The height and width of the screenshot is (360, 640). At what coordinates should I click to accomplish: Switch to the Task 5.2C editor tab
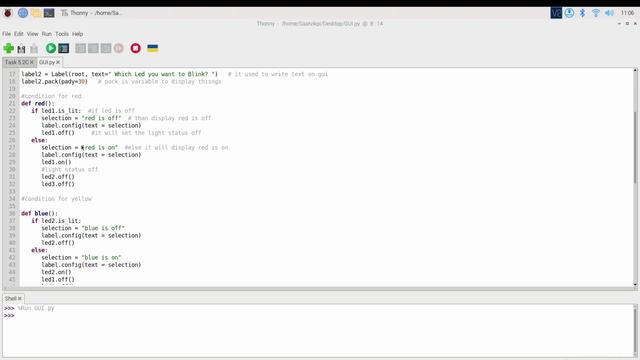(17, 62)
